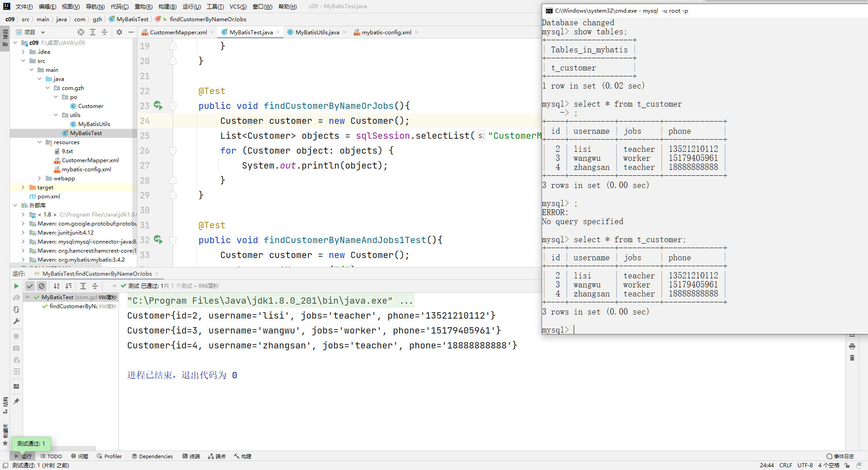Click the exit icon in the Run sidebar
The image size is (868, 470).
[16, 371]
